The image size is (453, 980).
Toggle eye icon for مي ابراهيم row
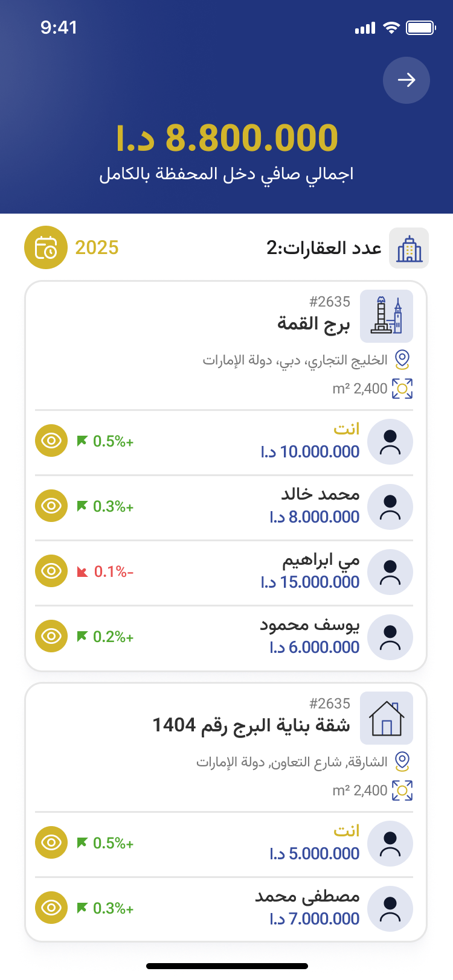(x=51, y=571)
